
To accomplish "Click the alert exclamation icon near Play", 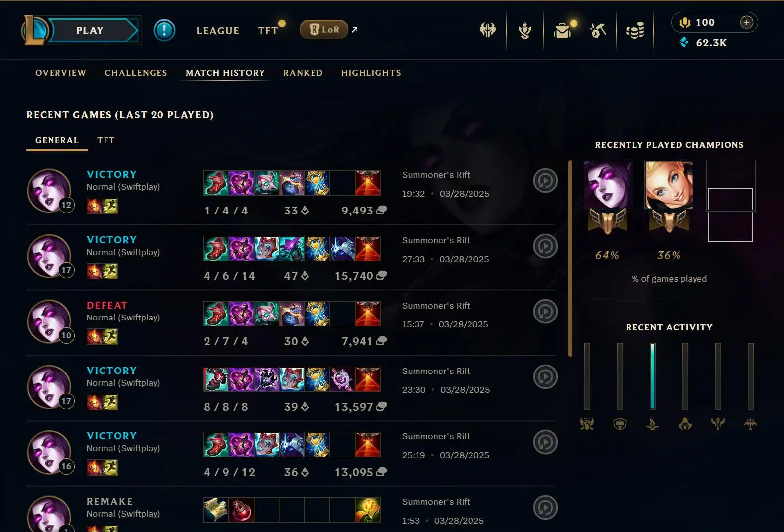I will (164, 30).
